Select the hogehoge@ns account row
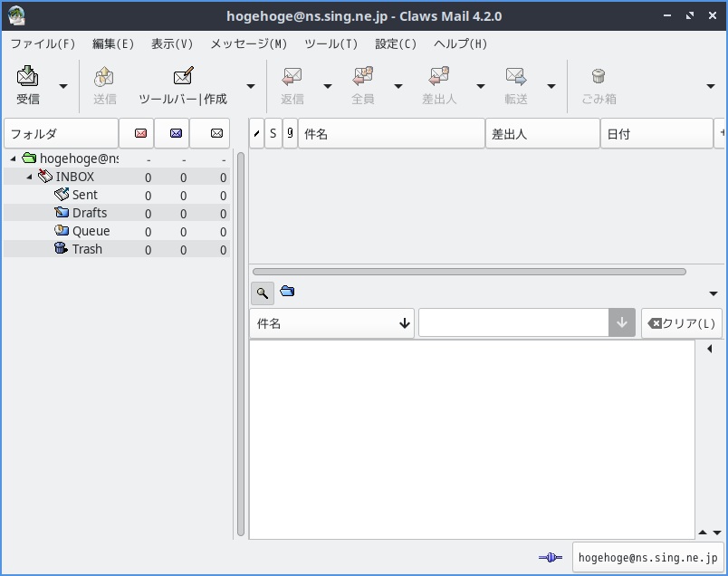This screenshot has width=728, height=576. pos(117,158)
